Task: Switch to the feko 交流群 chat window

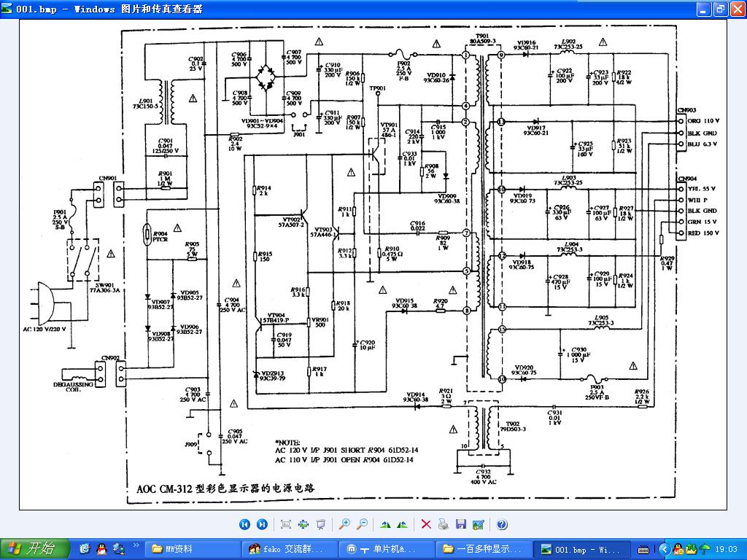Action: pos(290,549)
